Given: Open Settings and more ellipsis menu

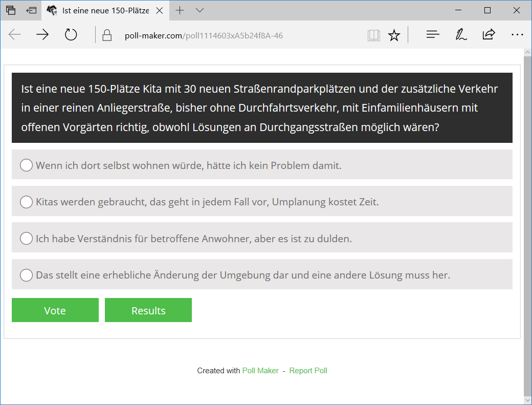Looking at the screenshot, I should click(x=517, y=35).
